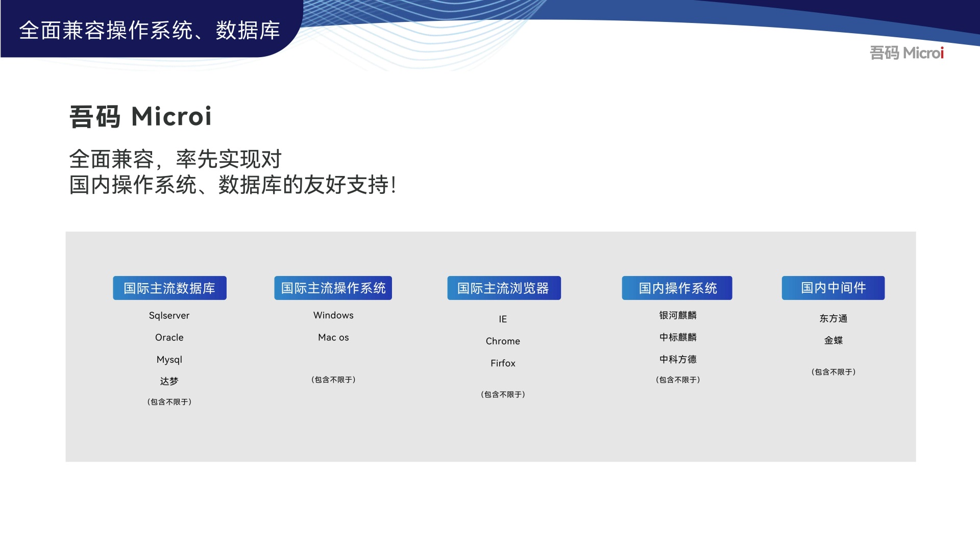Screen dimensions: 980x551
Task: Select the Chrome browser entry
Action: (503, 341)
